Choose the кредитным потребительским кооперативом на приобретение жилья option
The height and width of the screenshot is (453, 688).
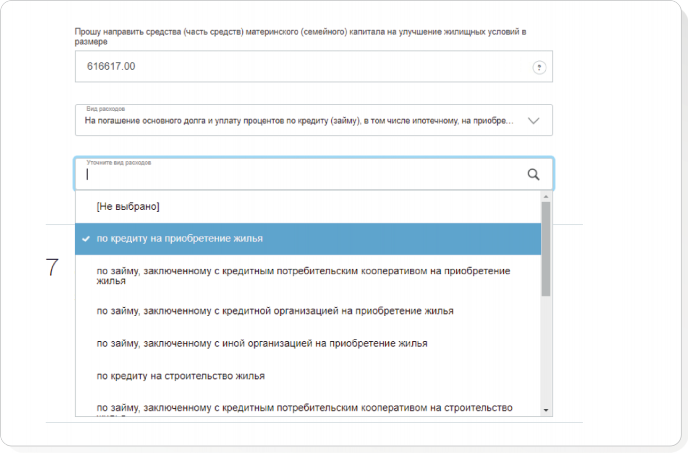point(308,276)
